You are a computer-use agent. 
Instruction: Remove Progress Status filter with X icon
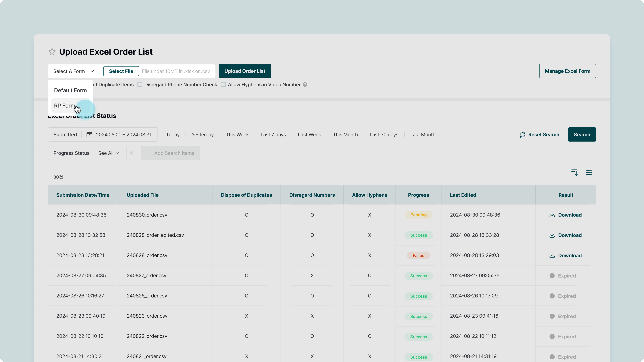click(x=131, y=153)
